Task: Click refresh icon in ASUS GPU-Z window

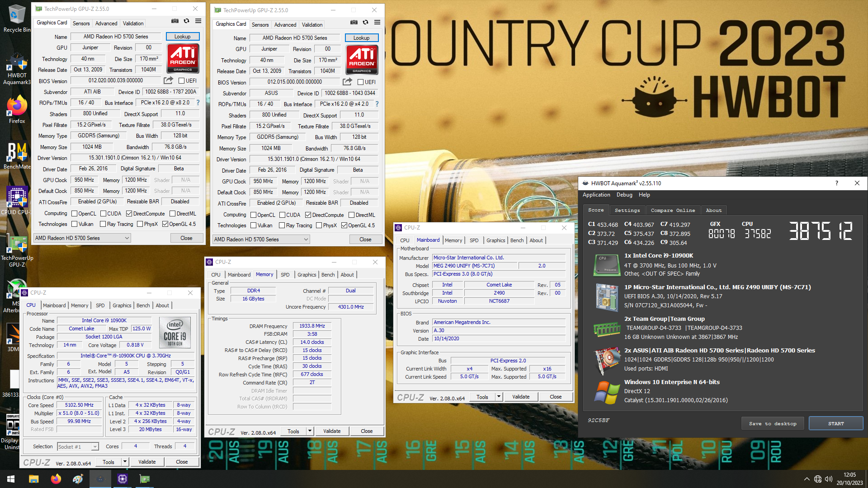Action: click(365, 22)
